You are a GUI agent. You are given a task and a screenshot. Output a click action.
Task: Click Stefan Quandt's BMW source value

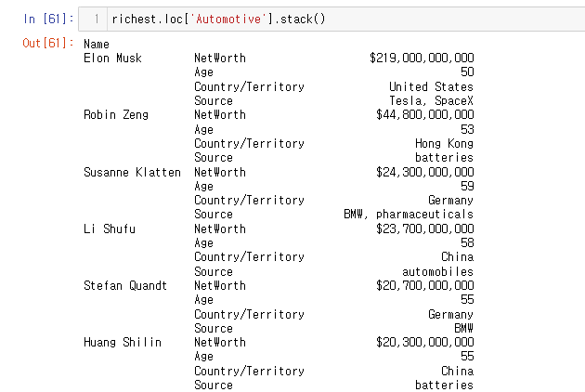click(463, 328)
